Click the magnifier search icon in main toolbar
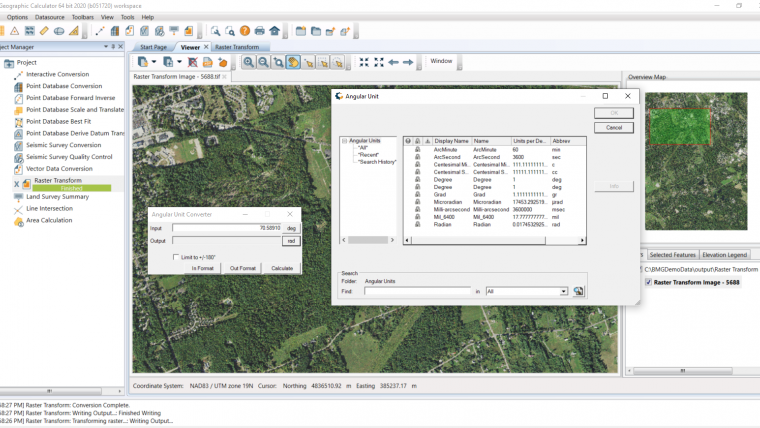 pos(215,31)
